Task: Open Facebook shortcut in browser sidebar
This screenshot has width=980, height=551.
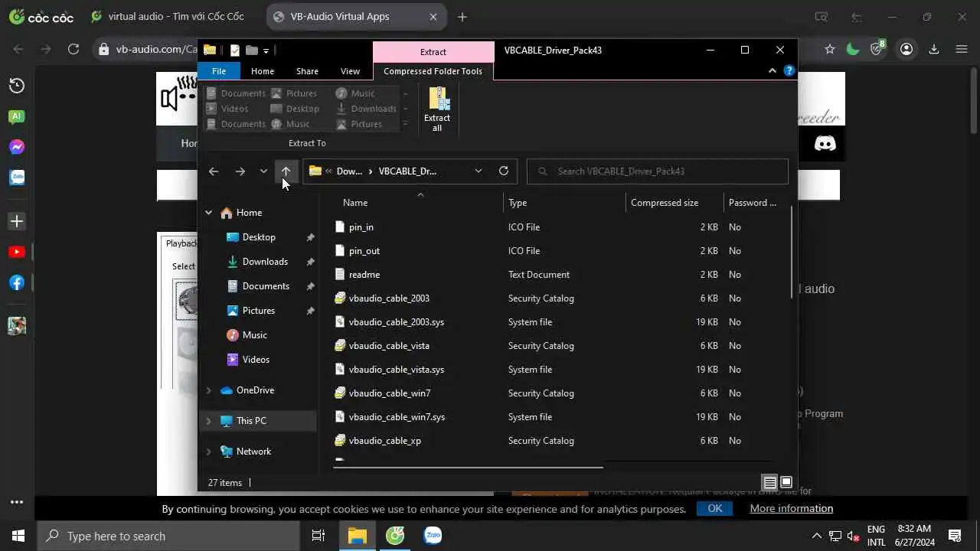Action: (x=17, y=282)
